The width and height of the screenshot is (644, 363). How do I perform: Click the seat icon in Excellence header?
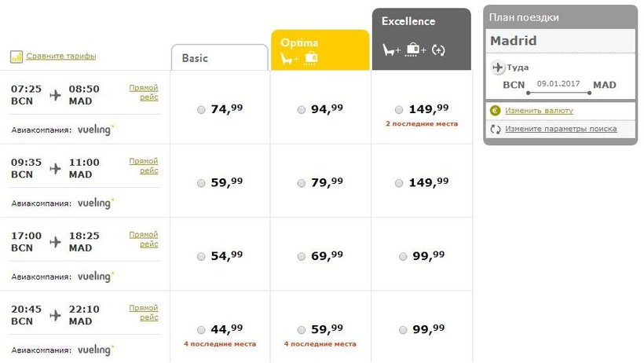point(389,50)
